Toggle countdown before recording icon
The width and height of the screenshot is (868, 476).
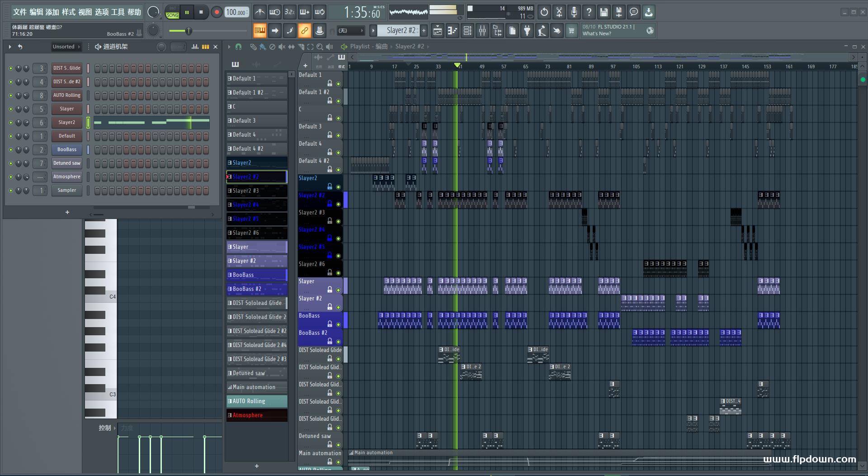point(290,12)
